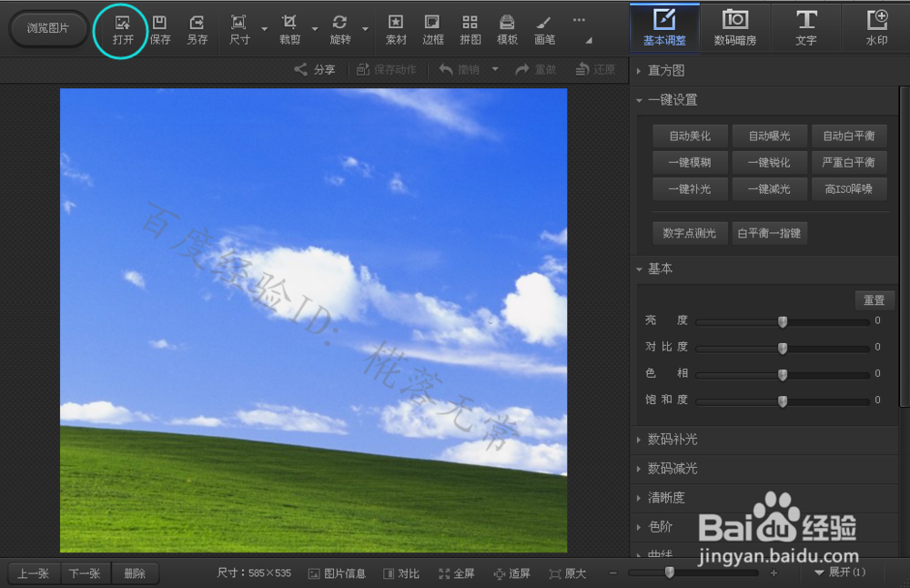The image size is (910, 588).
Task: Apply 一键补光 fill light
Action: (x=690, y=189)
